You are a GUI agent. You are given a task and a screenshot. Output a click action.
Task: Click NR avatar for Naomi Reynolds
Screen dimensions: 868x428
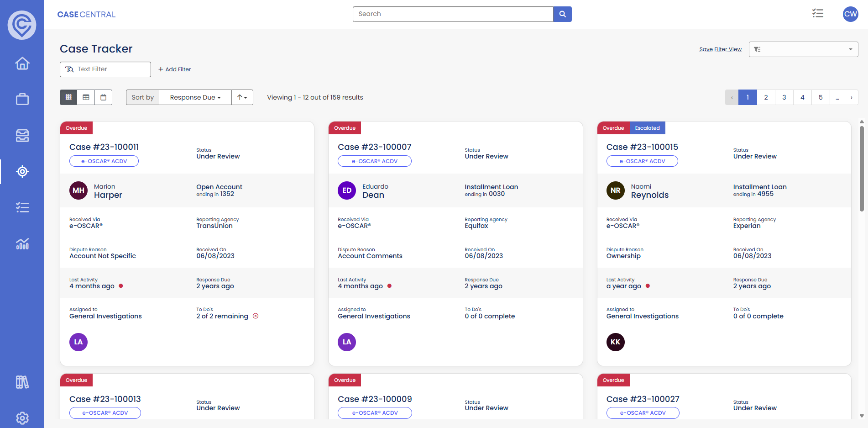coord(616,190)
